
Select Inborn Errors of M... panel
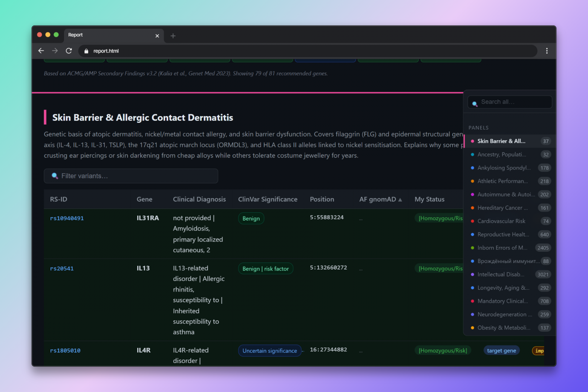(510, 248)
